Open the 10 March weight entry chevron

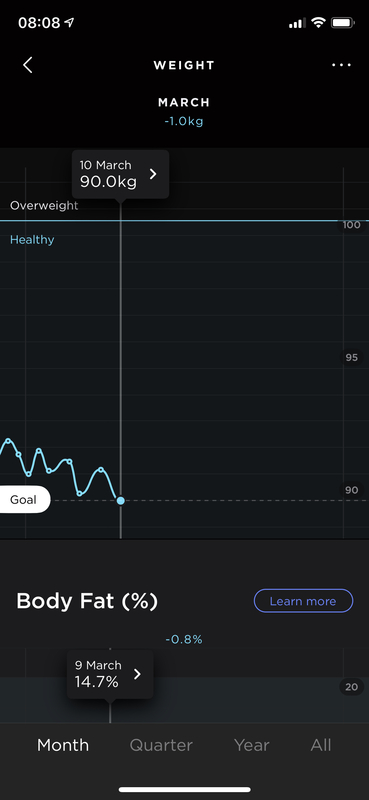coord(153,174)
